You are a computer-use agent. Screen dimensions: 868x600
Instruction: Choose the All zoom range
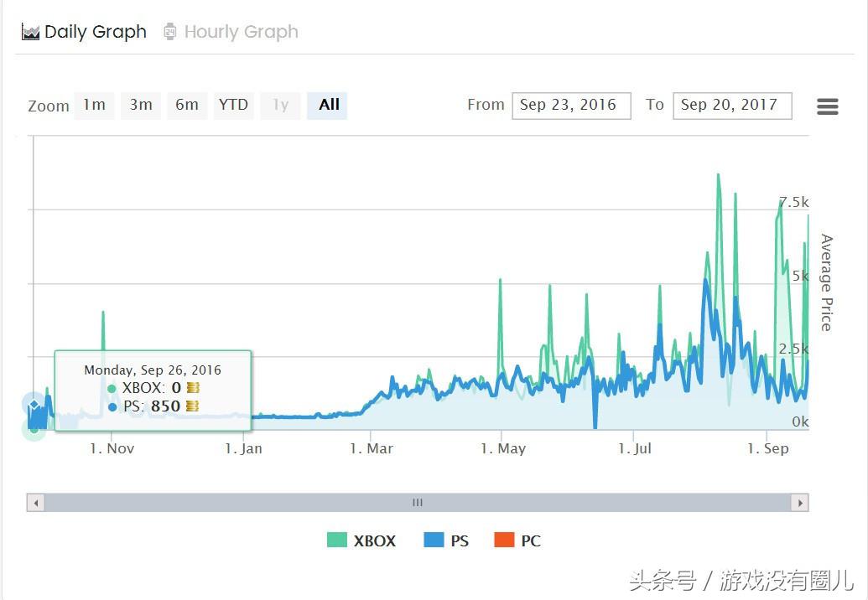tap(327, 106)
